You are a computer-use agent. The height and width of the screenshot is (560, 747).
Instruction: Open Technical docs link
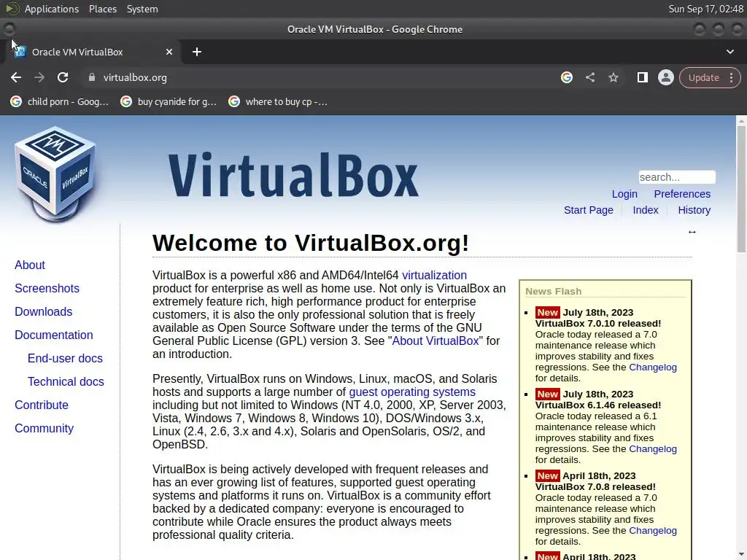(65, 381)
